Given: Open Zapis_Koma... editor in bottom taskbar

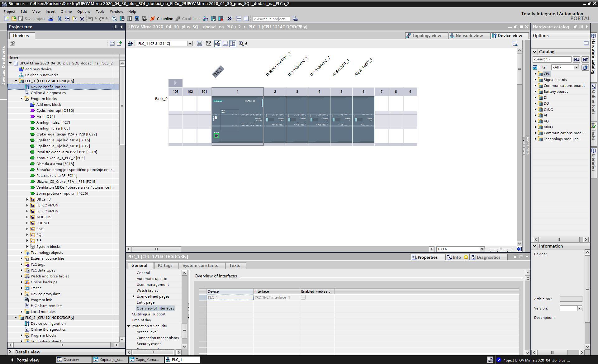Looking at the screenshot, I should (145, 360).
